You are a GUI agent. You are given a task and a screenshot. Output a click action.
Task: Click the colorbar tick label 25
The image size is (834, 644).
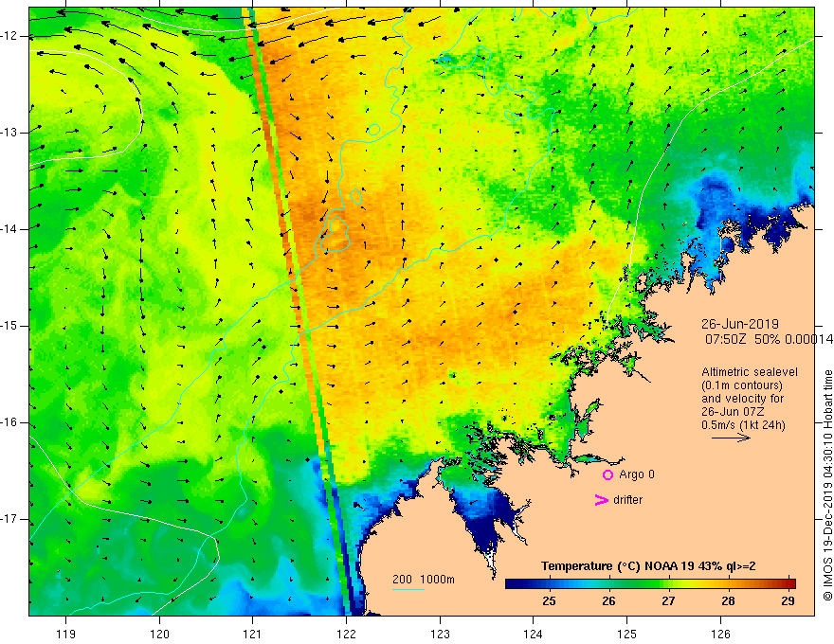click(549, 601)
